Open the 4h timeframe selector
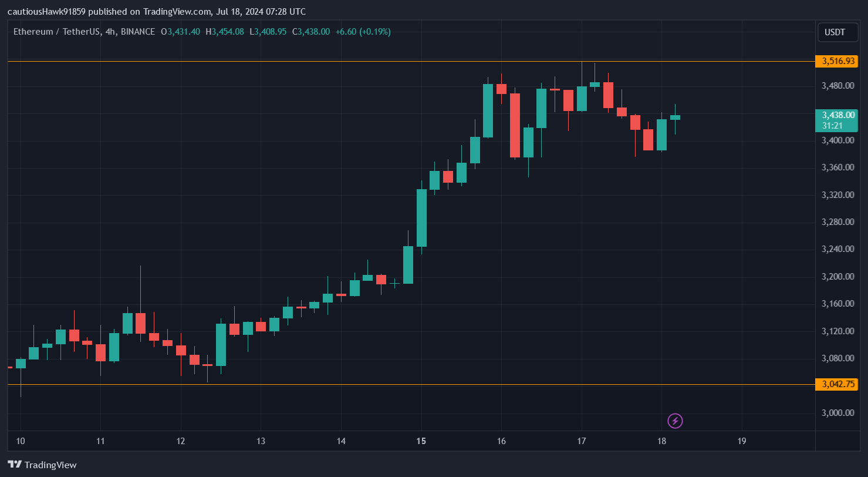Viewport: 868px width, 477px height. pos(109,32)
